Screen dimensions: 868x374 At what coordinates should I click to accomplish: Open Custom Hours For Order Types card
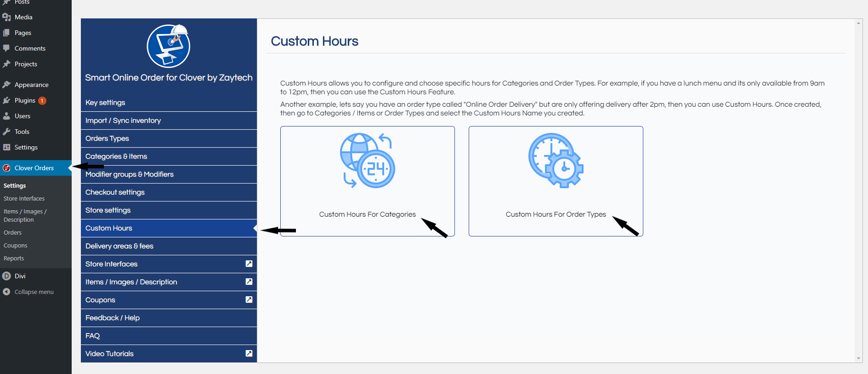pos(556,181)
